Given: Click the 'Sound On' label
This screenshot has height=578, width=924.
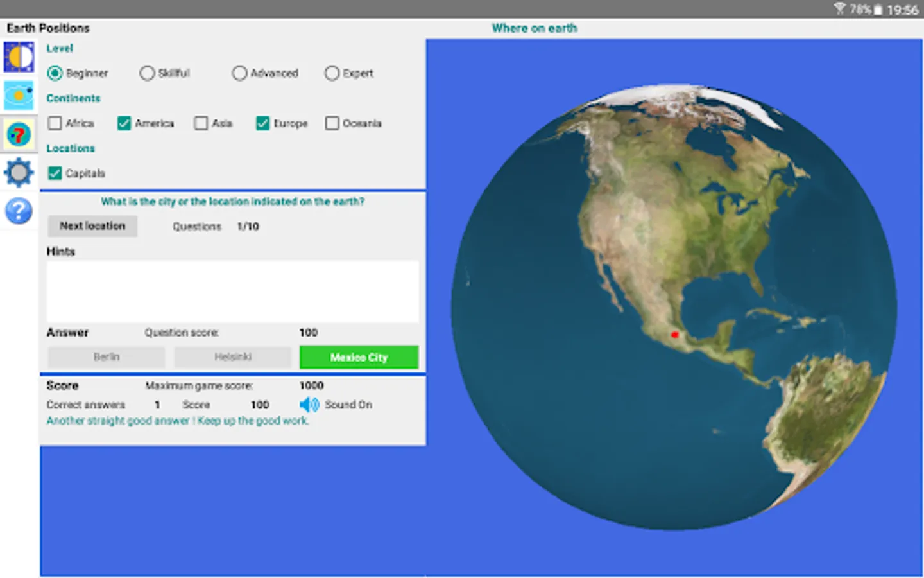Looking at the screenshot, I should tap(348, 405).
